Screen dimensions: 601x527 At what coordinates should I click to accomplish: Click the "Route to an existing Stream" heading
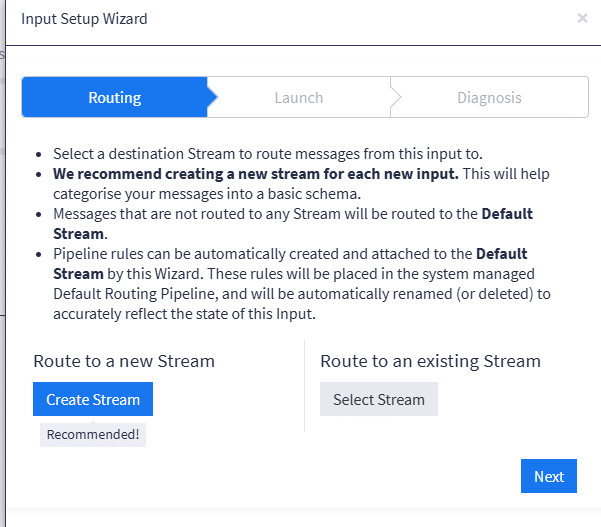point(430,361)
